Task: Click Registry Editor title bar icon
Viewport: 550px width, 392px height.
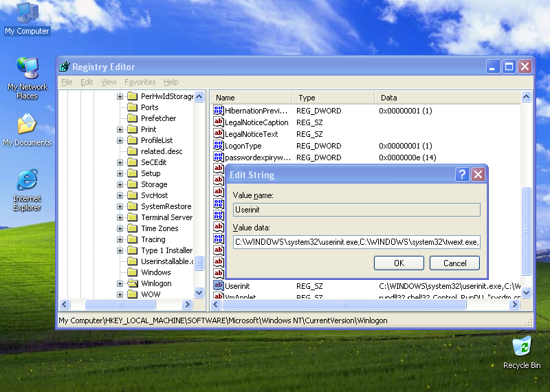Action: pyautogui.click(x=64, y=66)
